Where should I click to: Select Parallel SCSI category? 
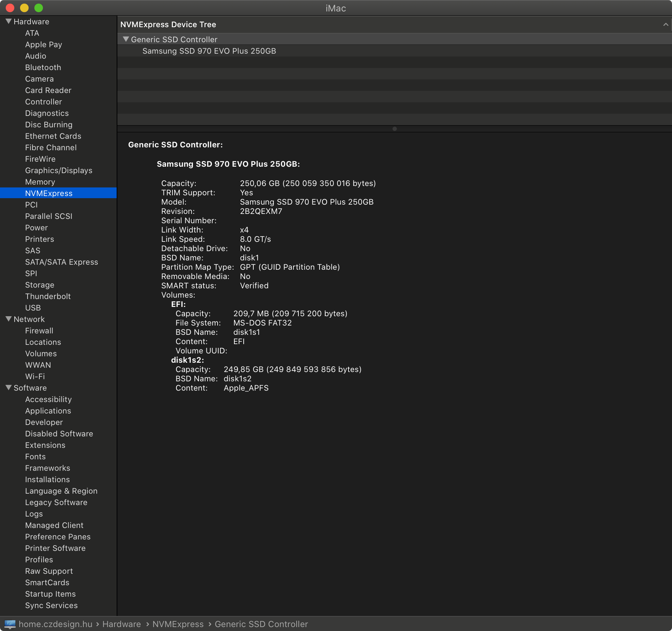pos(49,216)
